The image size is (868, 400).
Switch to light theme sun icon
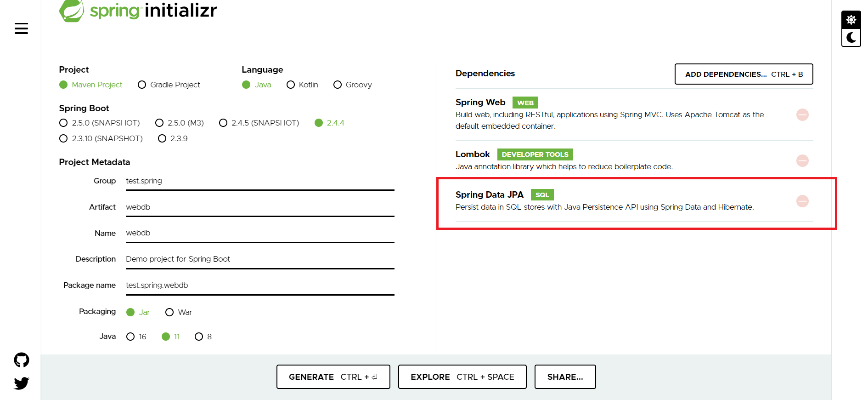click(x=851, y=20)
